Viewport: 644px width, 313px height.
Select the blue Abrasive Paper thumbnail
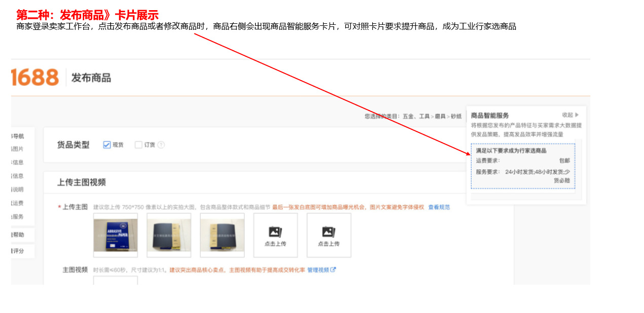[x=116, y=235]
